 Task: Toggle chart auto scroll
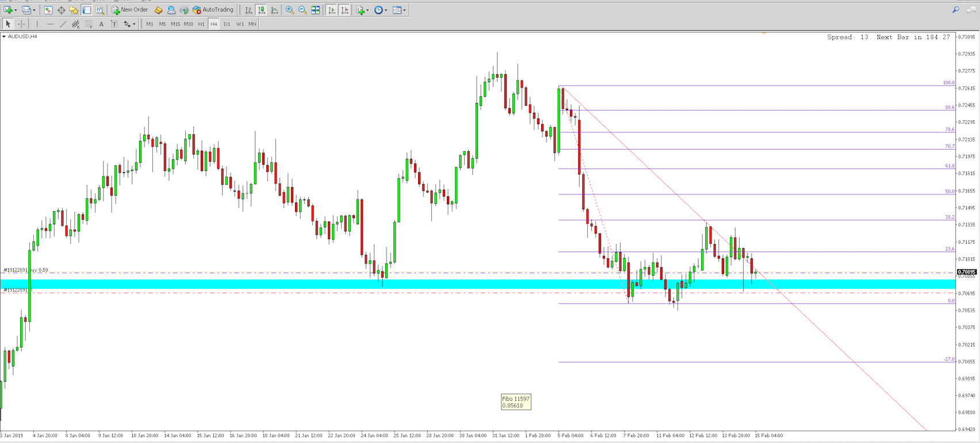(331, 10)
